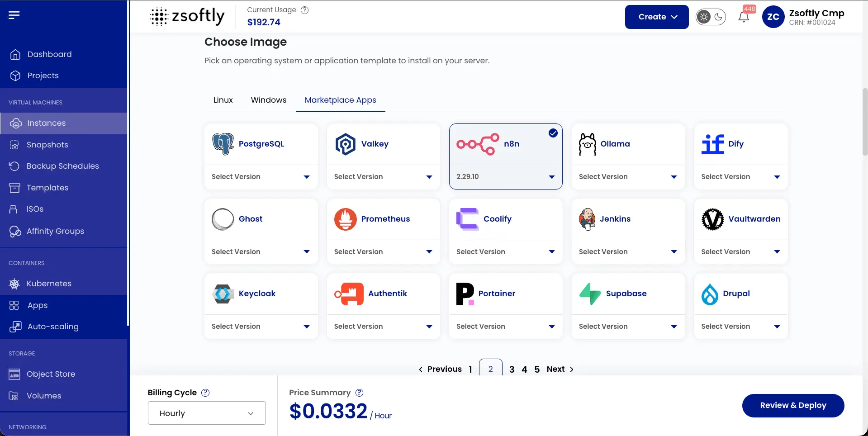The image size is (868, 436).
Task: Click the Price Summary help icon
Action: pos(360,393)
